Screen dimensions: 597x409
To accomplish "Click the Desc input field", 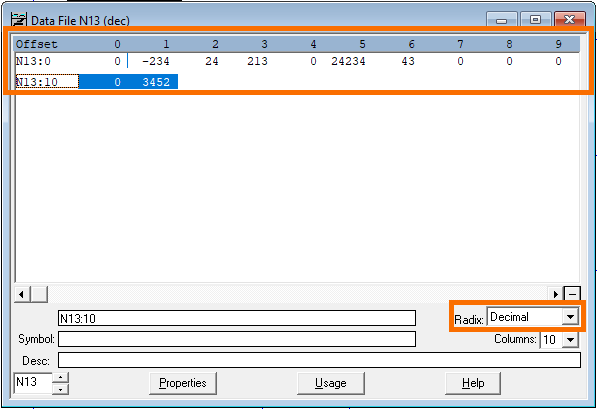I will click(x=319, y=360).
